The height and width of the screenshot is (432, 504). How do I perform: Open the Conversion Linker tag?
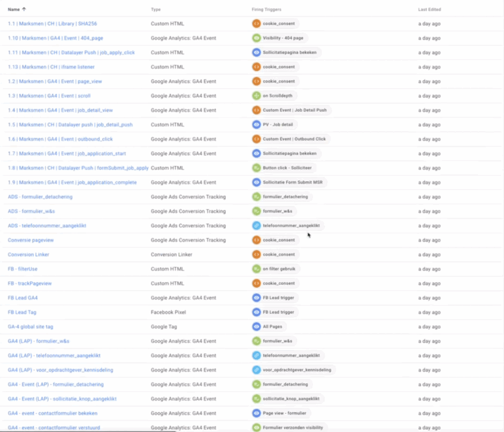28,255
